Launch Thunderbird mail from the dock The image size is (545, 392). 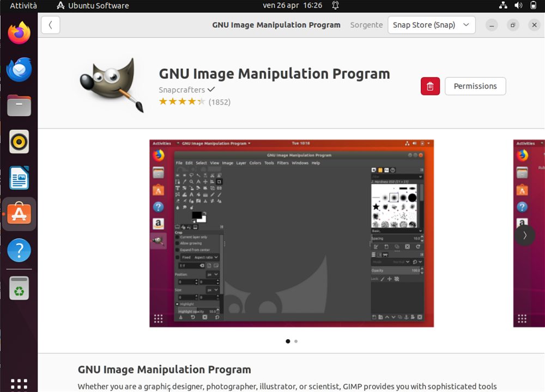coord(19,70)
